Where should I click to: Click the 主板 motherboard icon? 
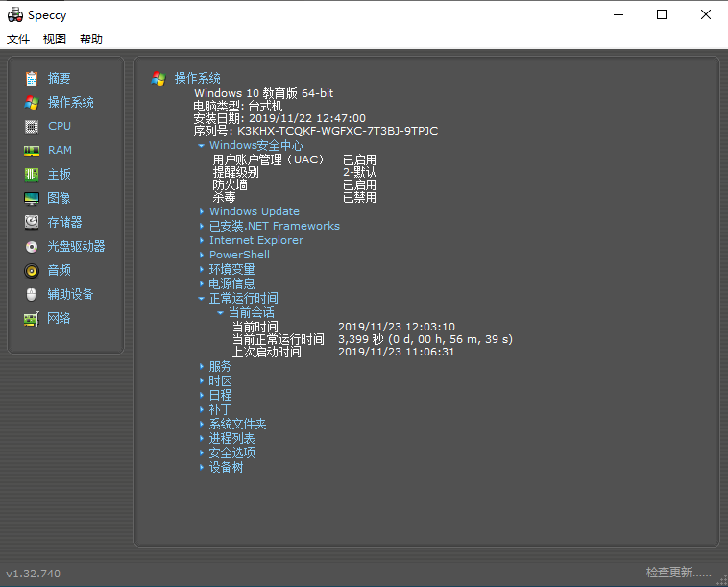coord(32,174)
